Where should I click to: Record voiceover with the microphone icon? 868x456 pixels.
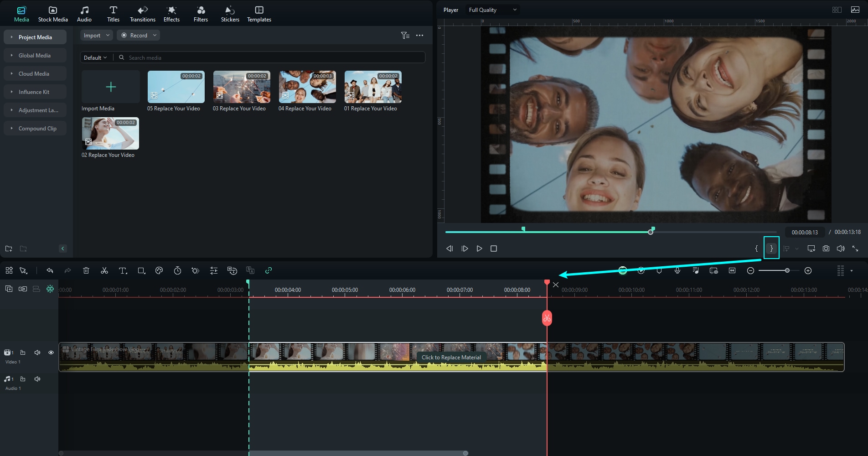pyautogui.click(x=677, y=270)
